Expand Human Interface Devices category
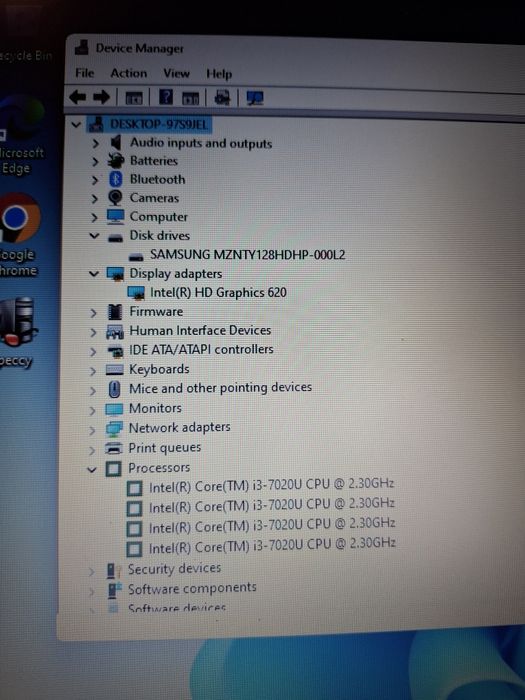 coord(93,332)
